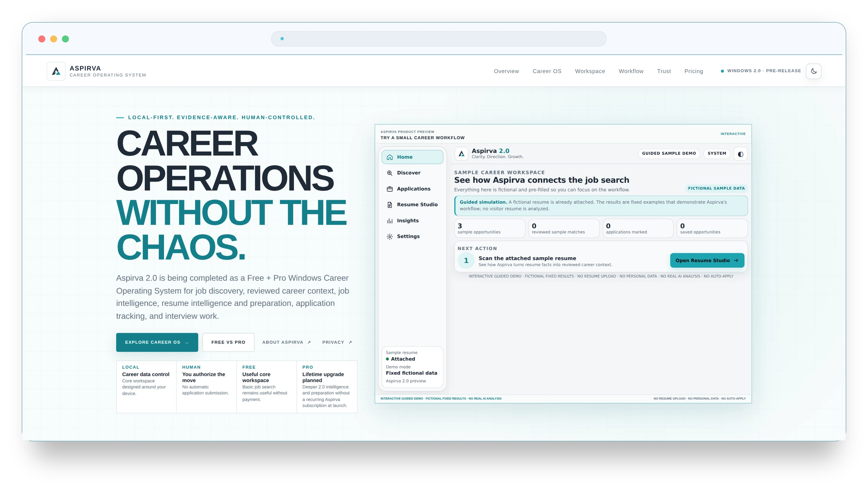Click the Windows 2.0 Pre-release status label
The height and width of the screenshot is (482, 868).
tap(760, 71)
